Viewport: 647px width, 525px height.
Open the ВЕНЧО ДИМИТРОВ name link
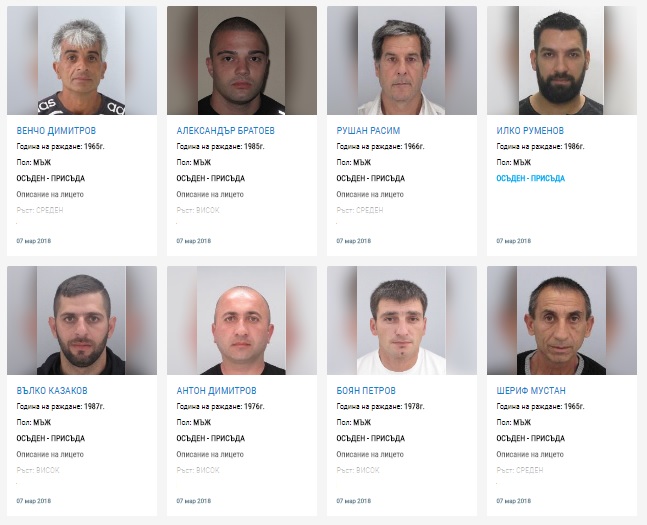56,130
